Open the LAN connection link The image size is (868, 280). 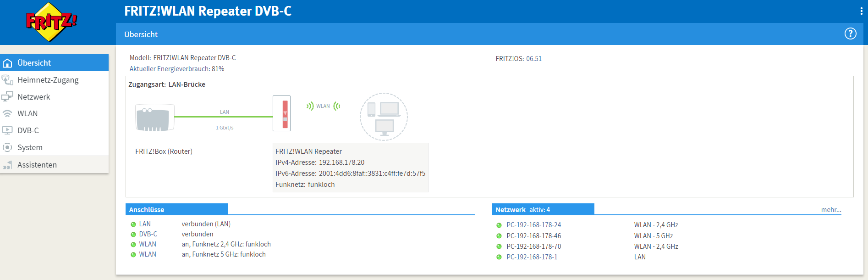click(x=145, y=224)
